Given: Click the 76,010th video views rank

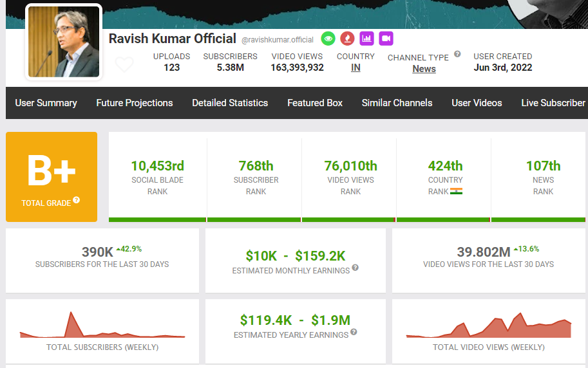Looking at the screenshot, I should [x=350, y=165].
